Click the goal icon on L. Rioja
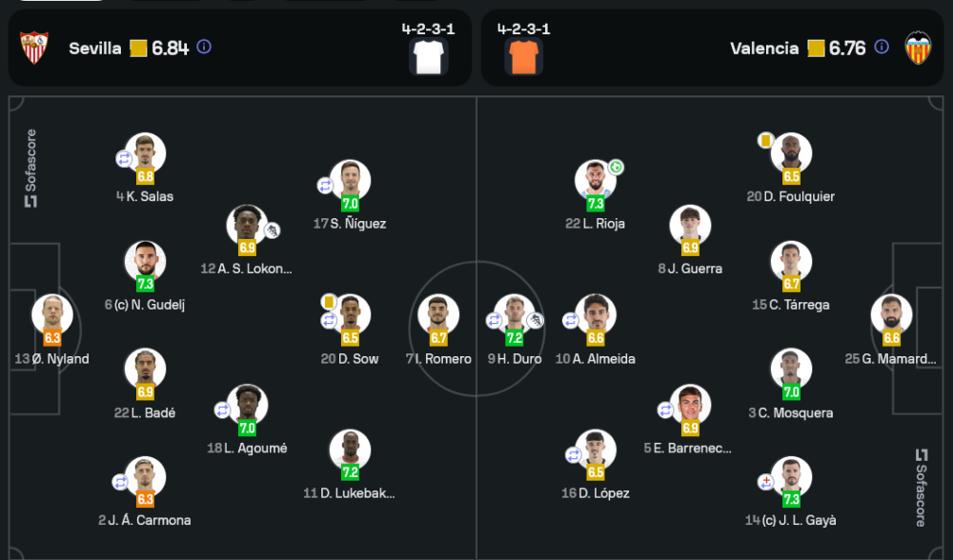The width and height of the screenshot is (953, 560). click(616, 168)
